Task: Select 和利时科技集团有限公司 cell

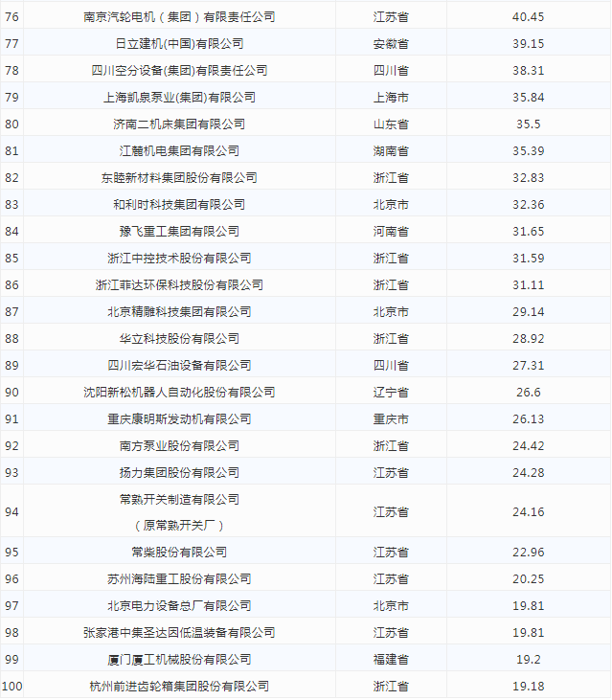Action: point(179,205)
